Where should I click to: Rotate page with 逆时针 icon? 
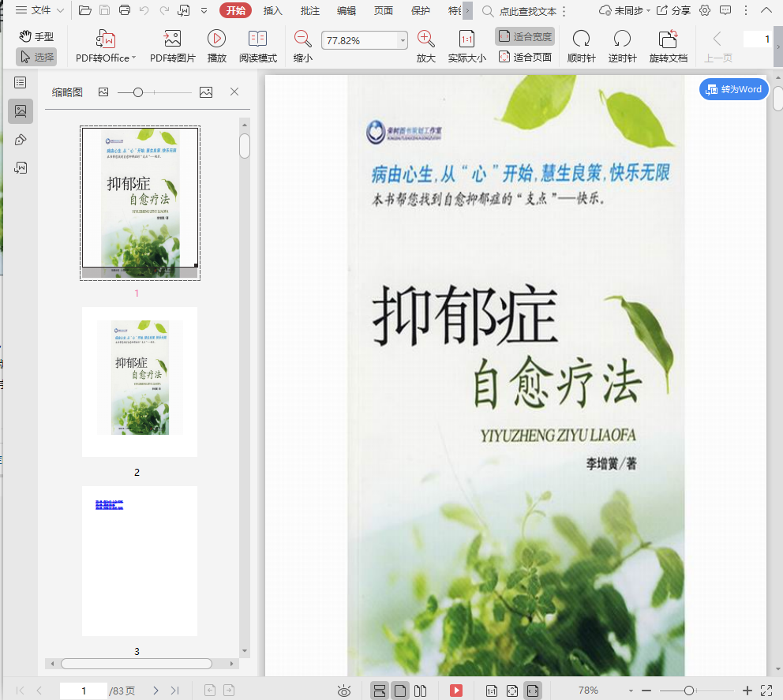point(622,39)
